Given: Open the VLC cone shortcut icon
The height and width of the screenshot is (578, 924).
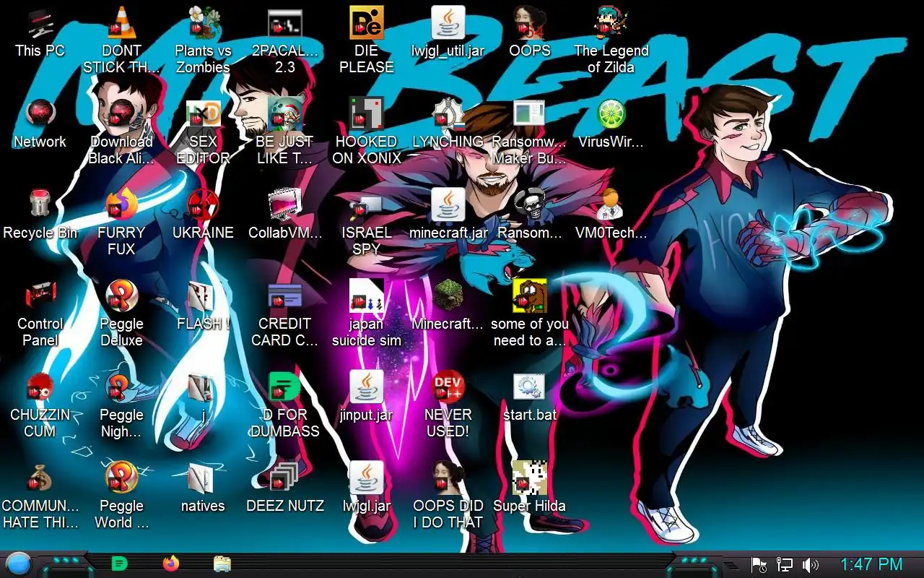Looking at the screenshot, I should click(121, 24).
